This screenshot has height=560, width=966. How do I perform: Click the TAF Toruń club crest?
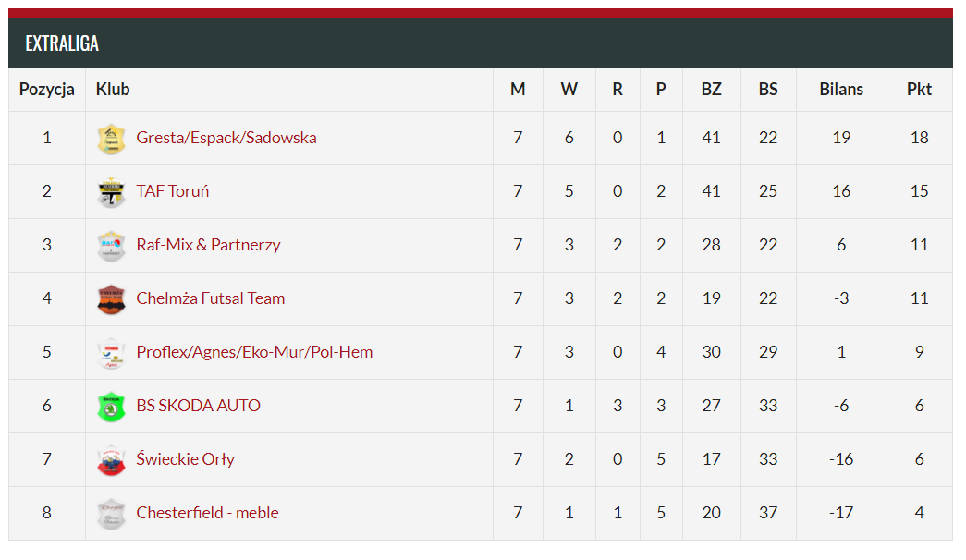tap(112, 192)
